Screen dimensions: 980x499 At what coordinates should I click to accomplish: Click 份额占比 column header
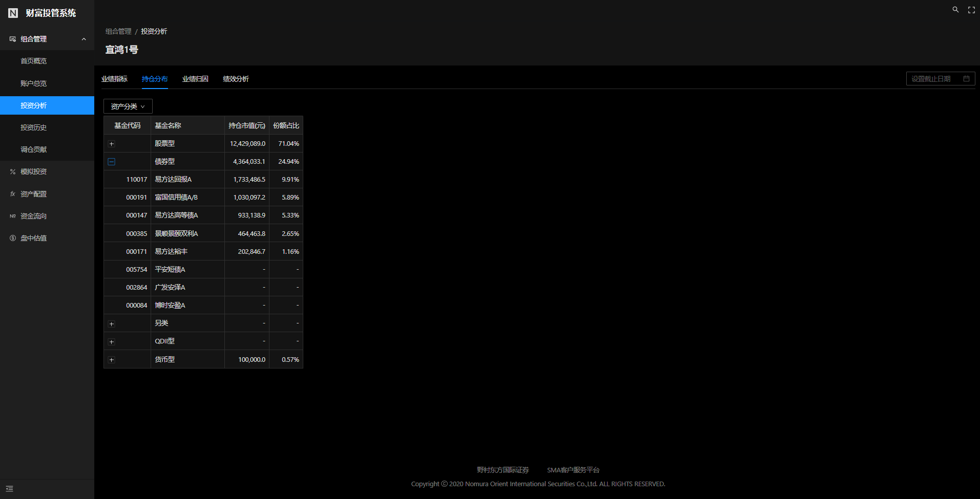pos(286,125)
